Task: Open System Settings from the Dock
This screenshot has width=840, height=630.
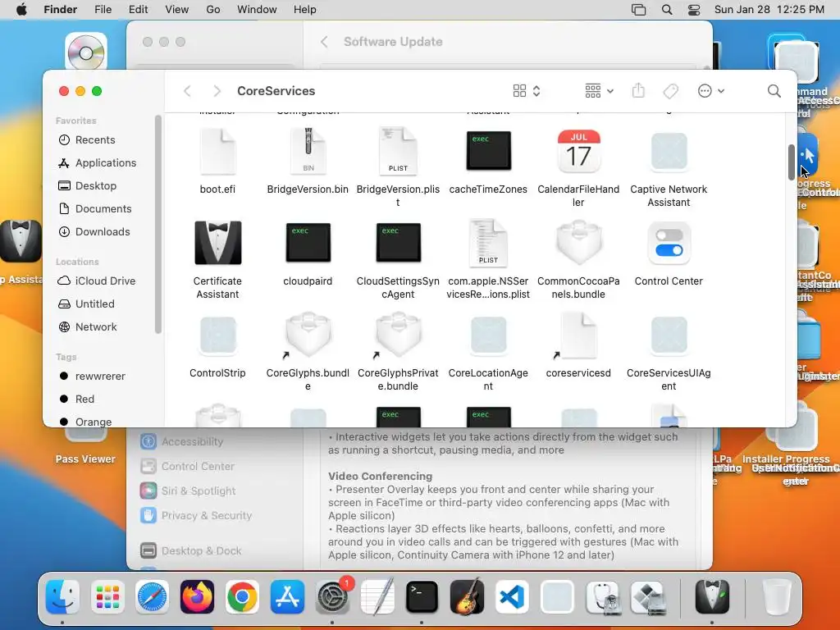Action: click(332, 596)
